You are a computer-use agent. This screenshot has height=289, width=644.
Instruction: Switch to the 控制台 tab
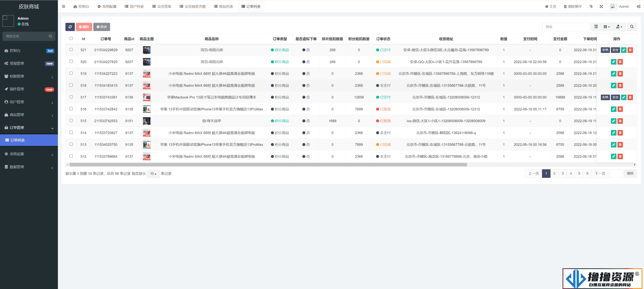81,6
